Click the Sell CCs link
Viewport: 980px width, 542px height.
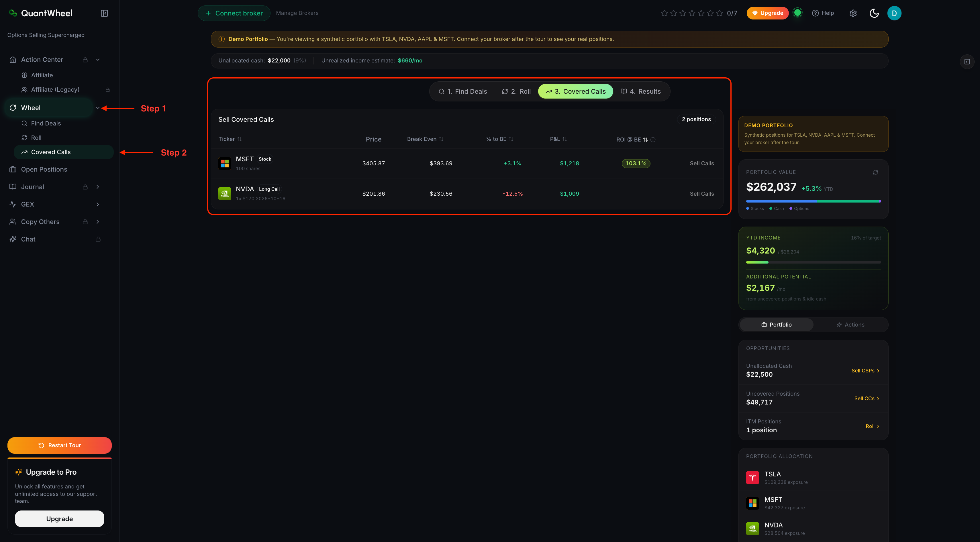[867, 398]
